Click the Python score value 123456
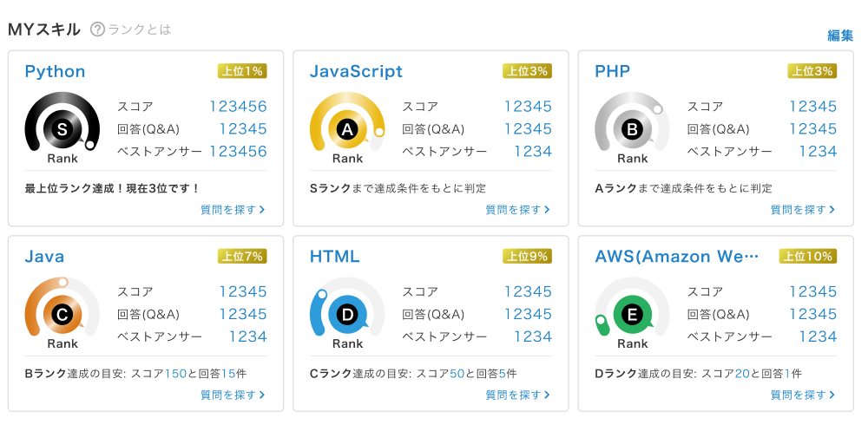 click(x=238, y=107)
